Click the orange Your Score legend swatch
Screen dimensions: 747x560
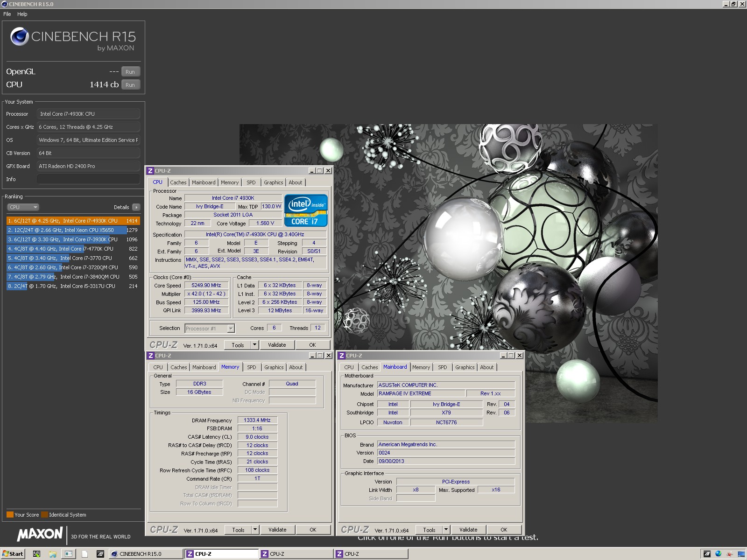click(10, 515)
